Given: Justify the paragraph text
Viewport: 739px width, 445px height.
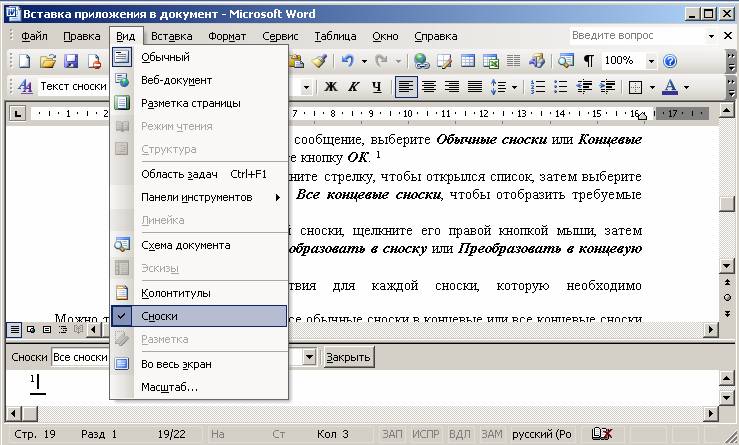Looking at the screenshot, I should click(x=475, y=87).
